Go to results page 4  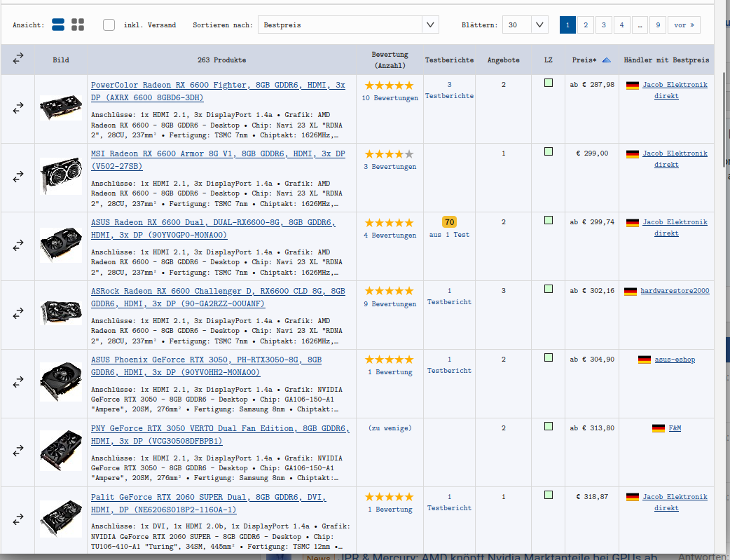(621, 25)
